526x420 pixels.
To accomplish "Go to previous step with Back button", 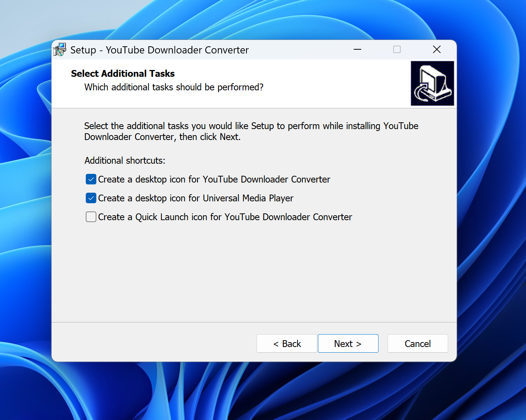I will click(287, 344).
